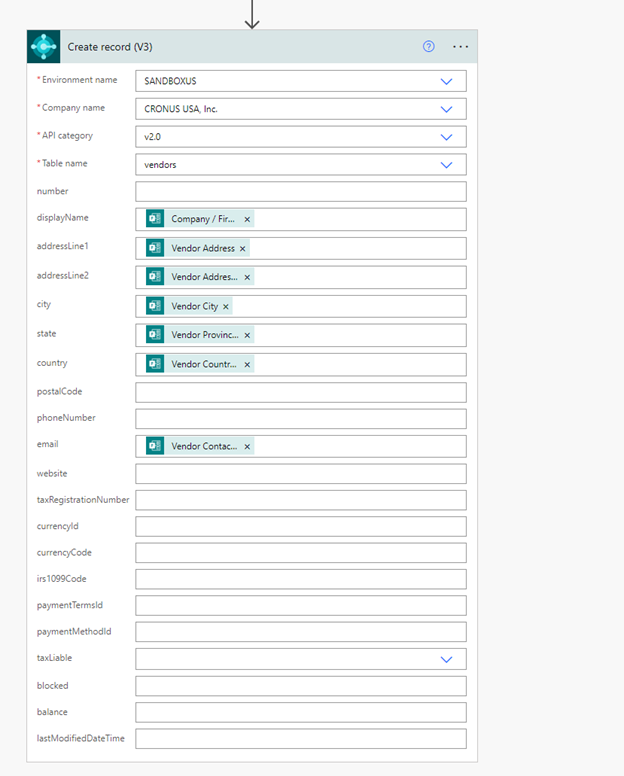Click the currencyId input field

[301, 527]
